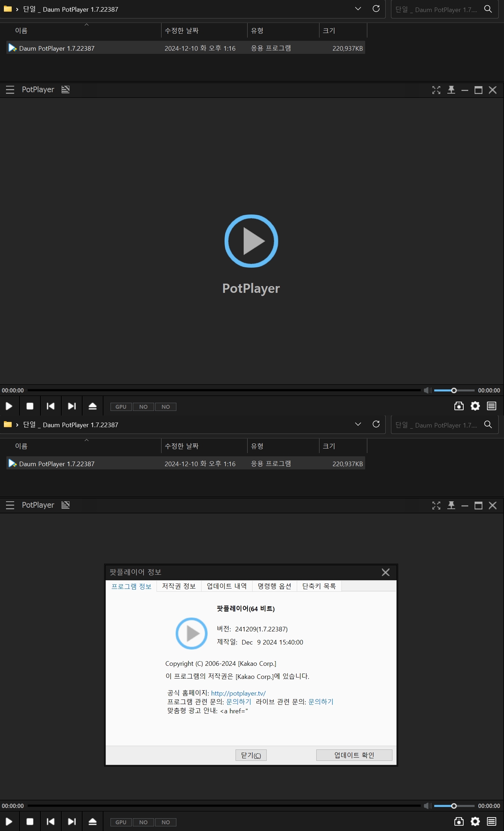The height and width of the screenshot is (831, 504).
Task: Expand address bar dropdown in Explorer above dialog-showing player
Action: pyautogui.click(x=358, y=424)
